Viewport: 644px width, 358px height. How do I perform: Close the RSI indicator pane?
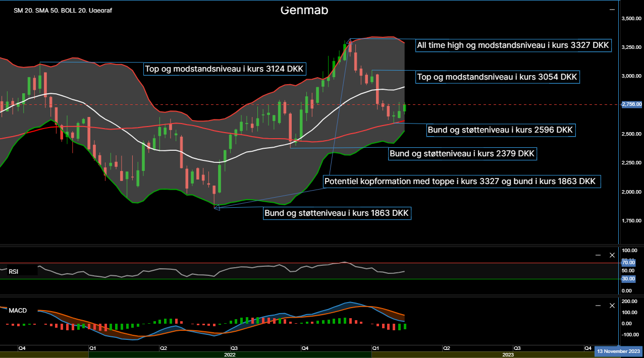612,255
